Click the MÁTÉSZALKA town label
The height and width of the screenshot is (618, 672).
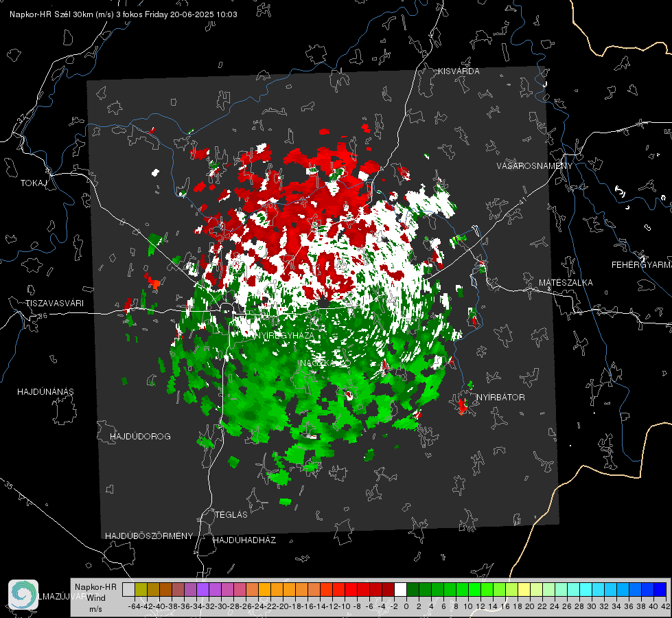click(x=566, y=283)
